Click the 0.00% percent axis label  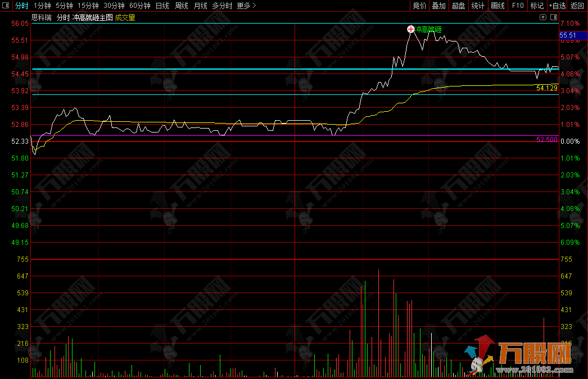(570, 141)
